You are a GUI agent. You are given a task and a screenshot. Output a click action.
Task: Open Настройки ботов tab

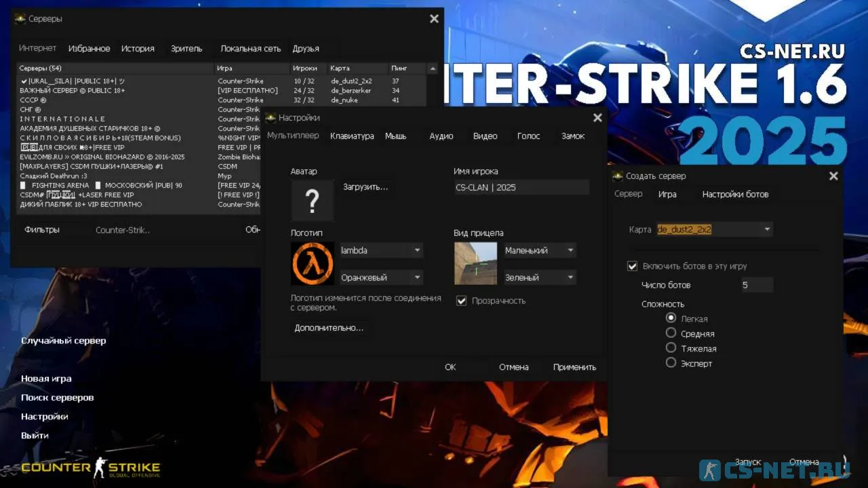coord(736,195)
